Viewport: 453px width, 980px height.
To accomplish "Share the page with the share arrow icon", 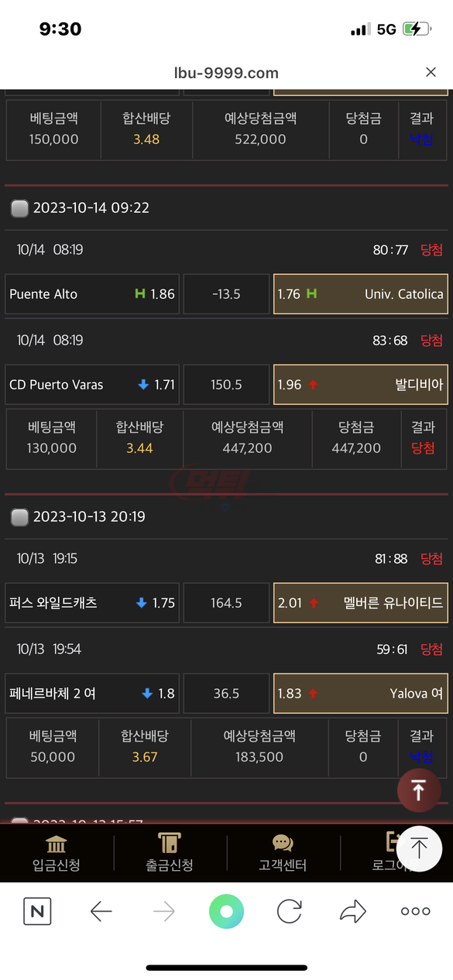I will (353, 912).
